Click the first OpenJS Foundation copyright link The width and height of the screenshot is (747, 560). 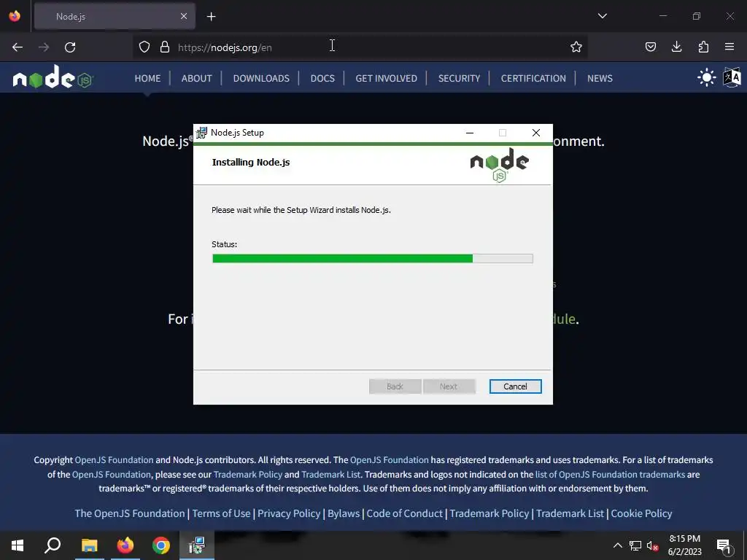click(x=115, y=460)
